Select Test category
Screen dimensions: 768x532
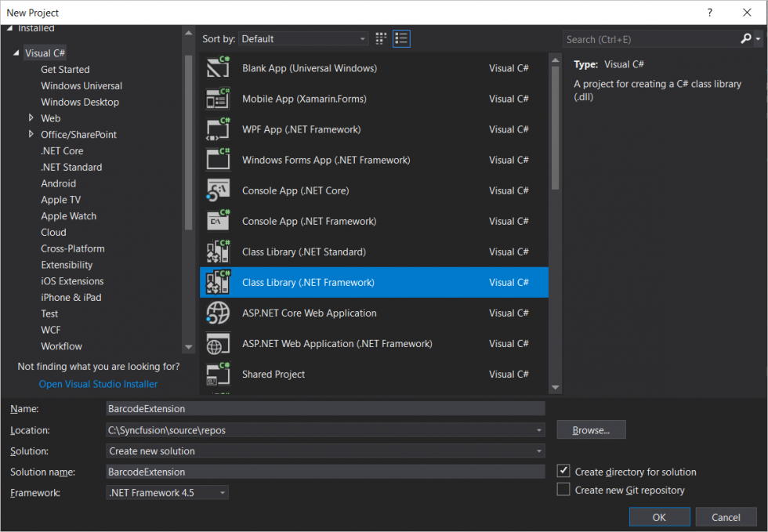[x=49, y=313]
